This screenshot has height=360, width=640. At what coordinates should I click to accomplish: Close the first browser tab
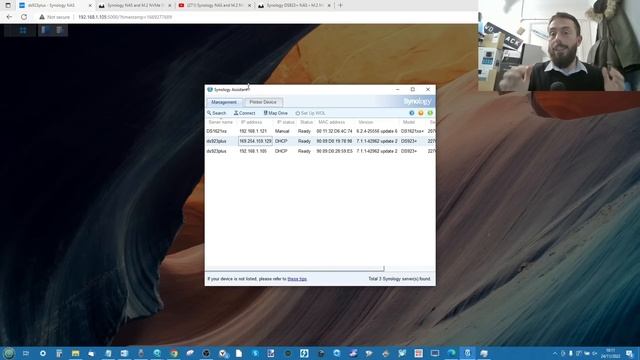(x=90, y=5)
